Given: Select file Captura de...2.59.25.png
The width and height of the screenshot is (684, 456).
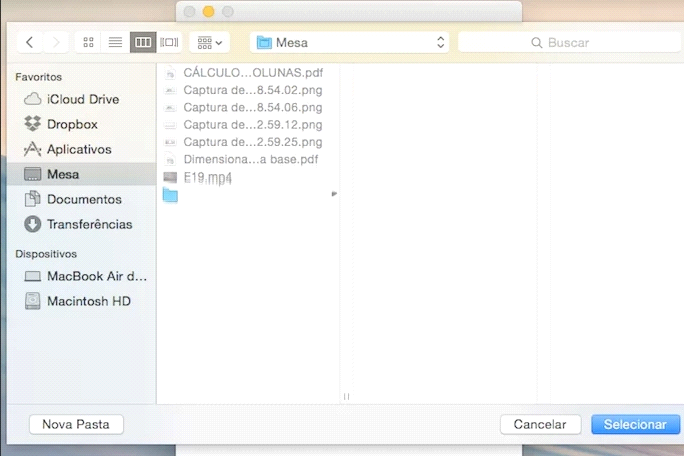Looking at the screenshot, I should (x=248, y=142).
